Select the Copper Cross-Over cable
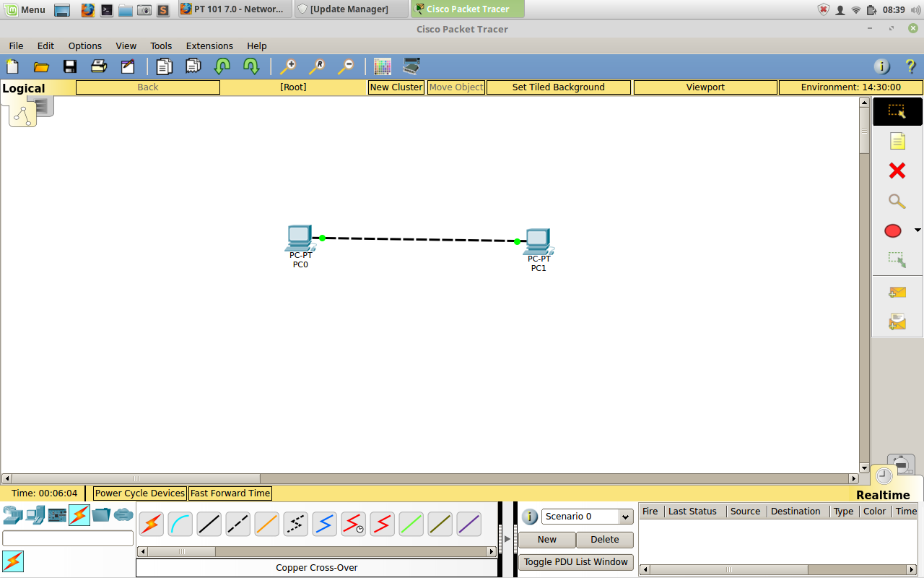Screen dimensions: 924x578 coord(237,524)
